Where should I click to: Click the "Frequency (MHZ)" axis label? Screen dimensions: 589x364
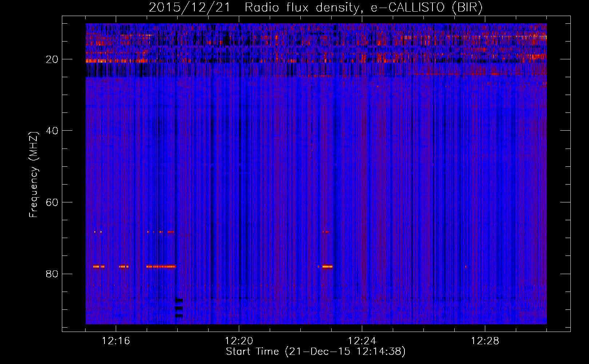coord(33,175)
